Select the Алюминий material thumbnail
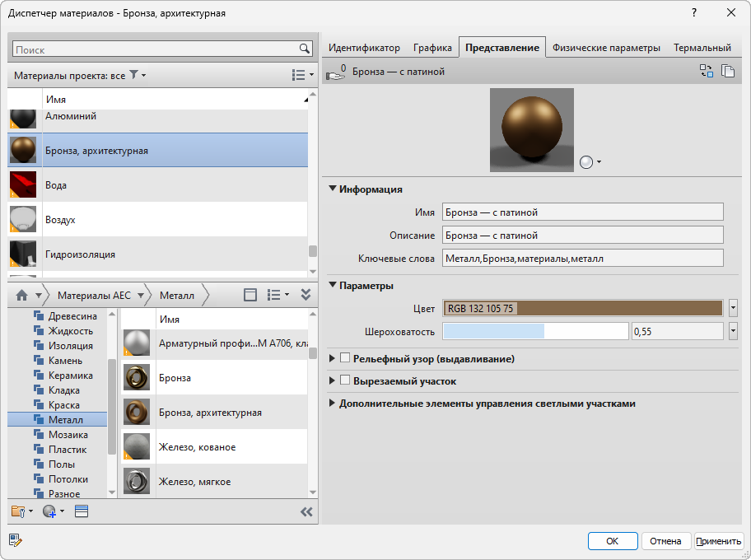The width and height of the screenshot is (751, 560). pyautogui.click(x=23, y=119)
